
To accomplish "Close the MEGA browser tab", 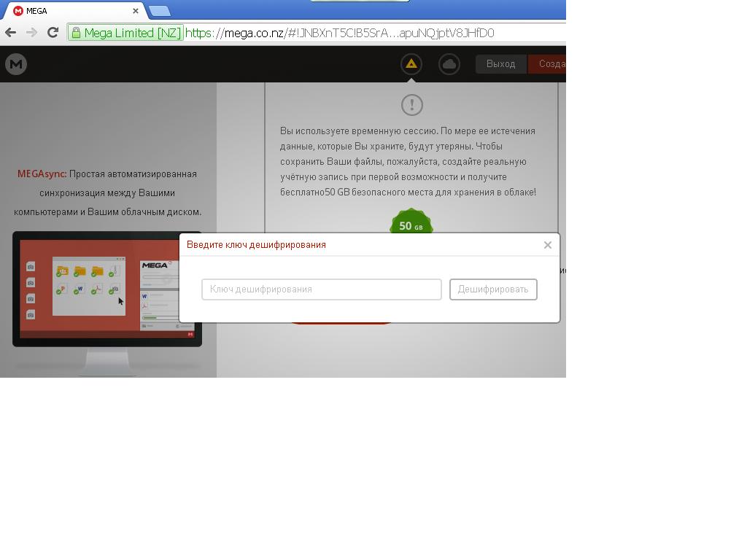I will (136, 11).
